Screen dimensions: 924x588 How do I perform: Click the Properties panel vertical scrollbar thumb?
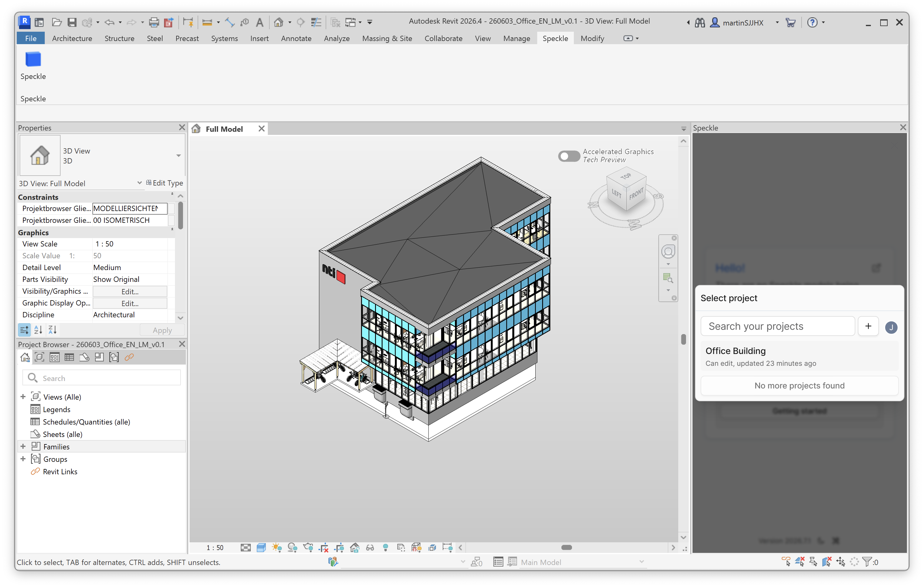point(180,215)
